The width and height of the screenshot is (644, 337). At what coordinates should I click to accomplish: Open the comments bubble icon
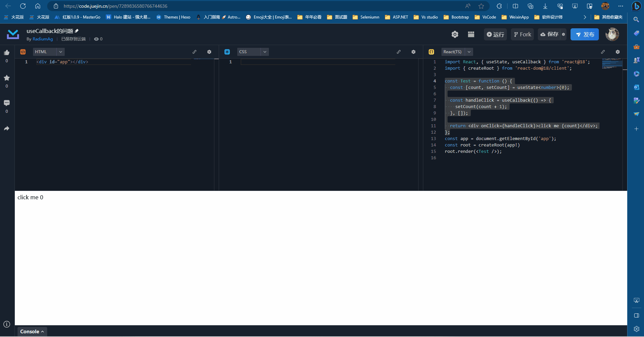(x=7, y=103)
